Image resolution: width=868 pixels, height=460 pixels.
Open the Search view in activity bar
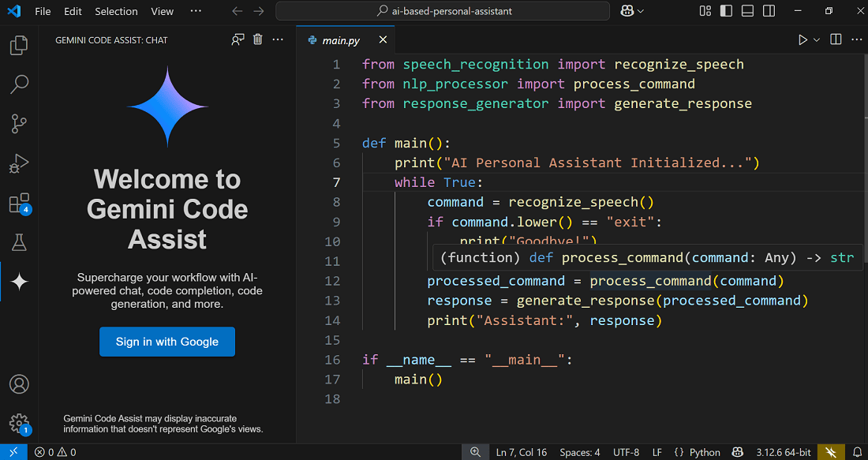[x=20, y=84]
